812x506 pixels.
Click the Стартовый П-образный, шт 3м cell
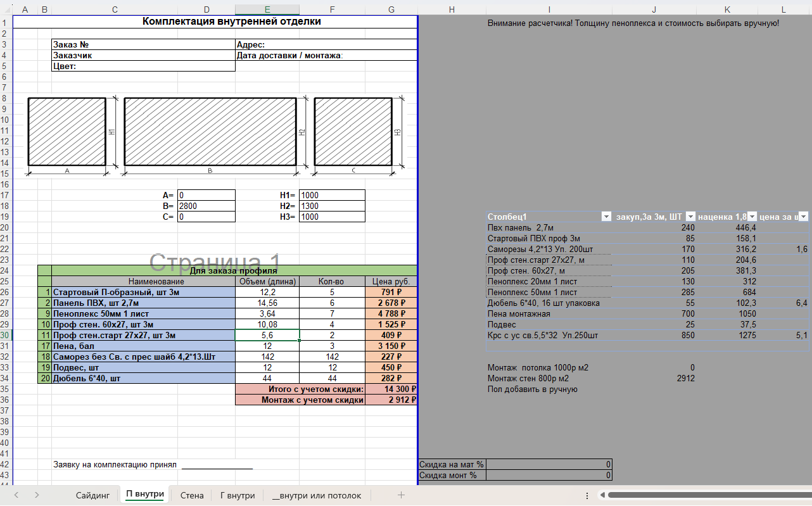[x=143, y=292]
